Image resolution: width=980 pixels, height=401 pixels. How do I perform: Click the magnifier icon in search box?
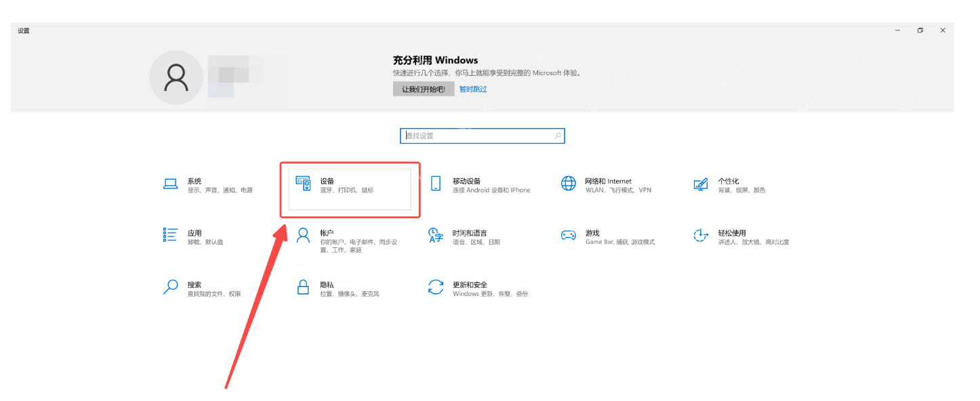(558, 135)
